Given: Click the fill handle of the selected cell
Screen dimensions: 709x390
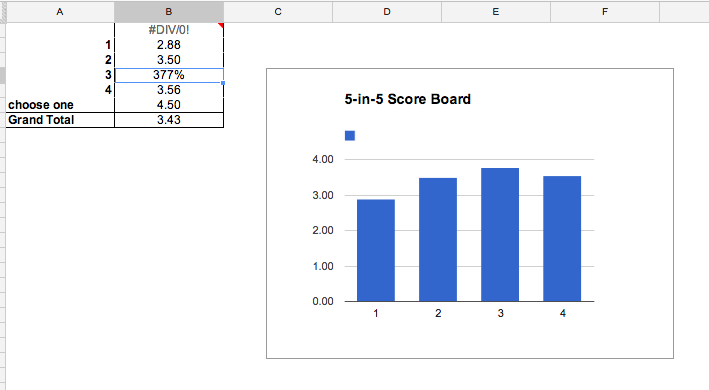Looking at the screenshot, I should (223, 83).
